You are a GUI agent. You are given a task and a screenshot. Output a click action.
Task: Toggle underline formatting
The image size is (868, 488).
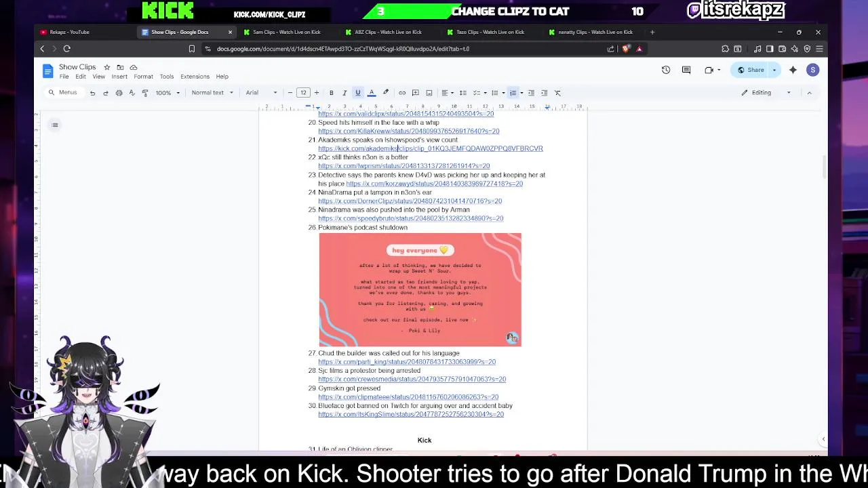coord(358,93)
